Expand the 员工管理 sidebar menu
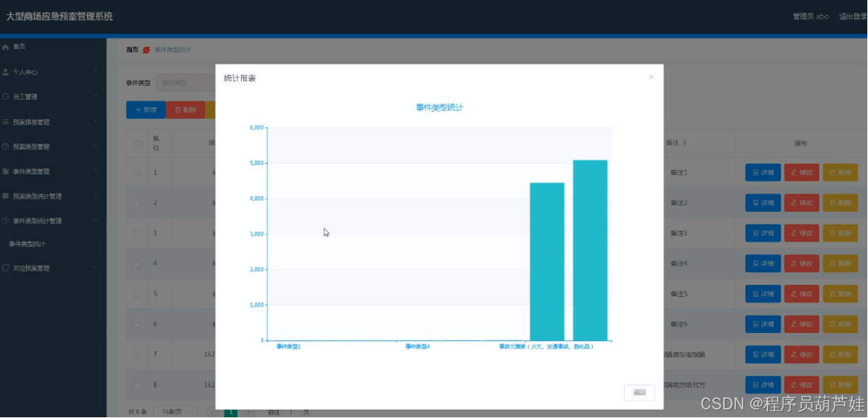Viewport: 868px width, 418px height. [95, 96]
